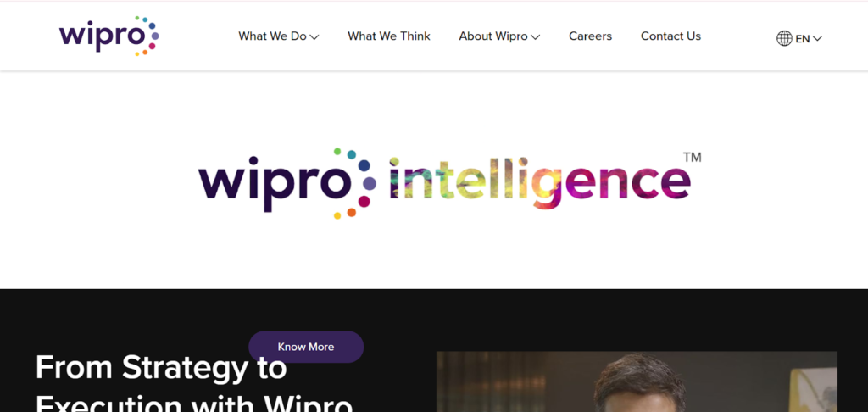Go to Careers page
868x412 pixels.
(590, 36)
